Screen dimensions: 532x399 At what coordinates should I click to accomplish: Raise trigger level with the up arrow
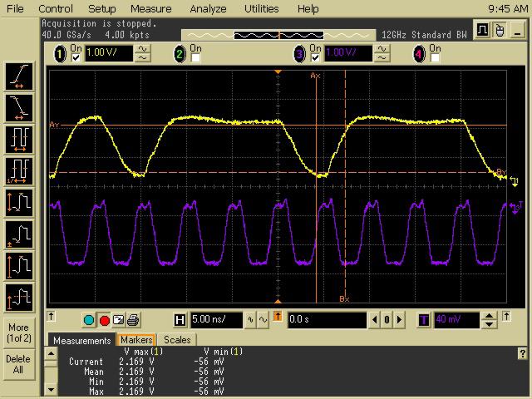pos(490,316)
